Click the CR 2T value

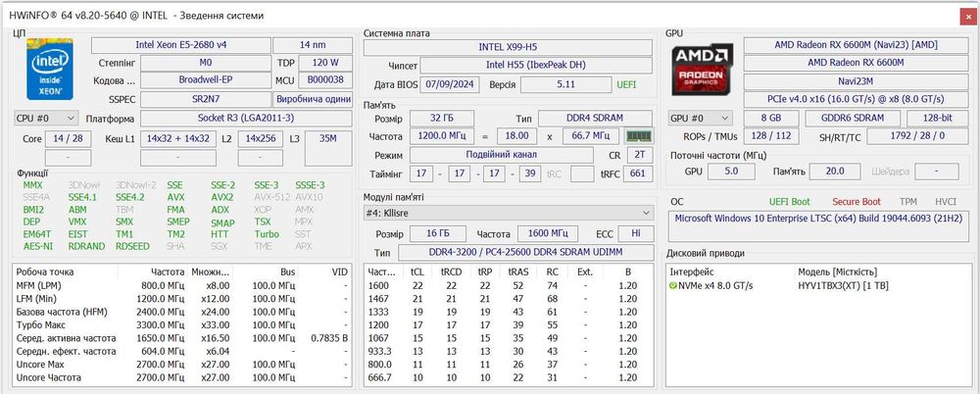[639, 155]
